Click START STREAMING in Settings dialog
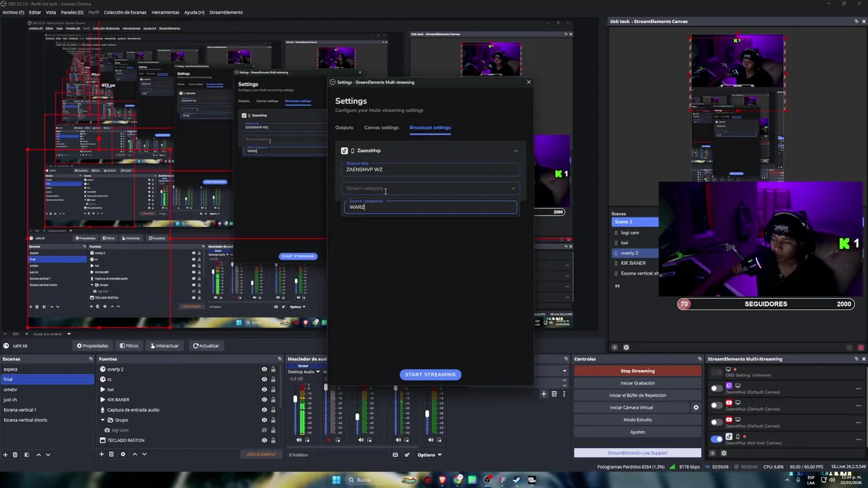The image size is (868, 488). pos(430,374)
